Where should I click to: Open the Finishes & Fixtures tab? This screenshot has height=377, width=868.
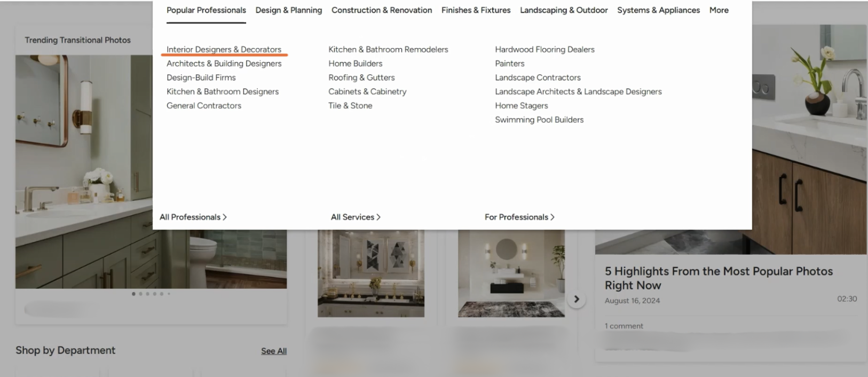pos(476,10)
